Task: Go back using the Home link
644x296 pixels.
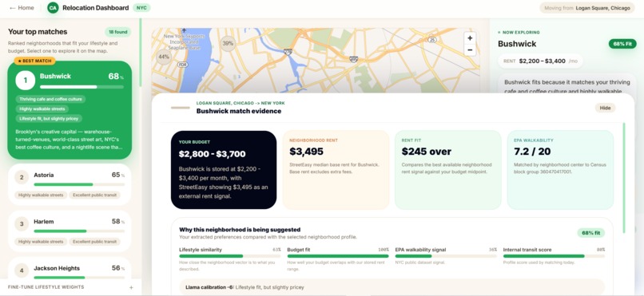Action: click(x=22, y=8)
